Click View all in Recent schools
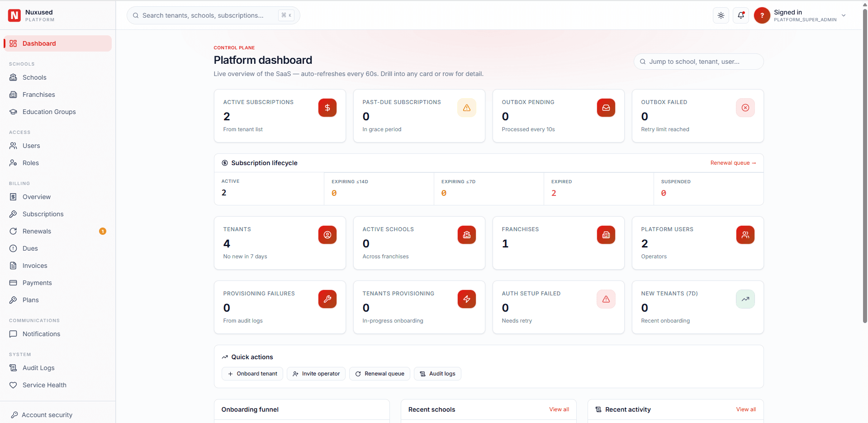This screenshot has width=868, height=423. 559,409
